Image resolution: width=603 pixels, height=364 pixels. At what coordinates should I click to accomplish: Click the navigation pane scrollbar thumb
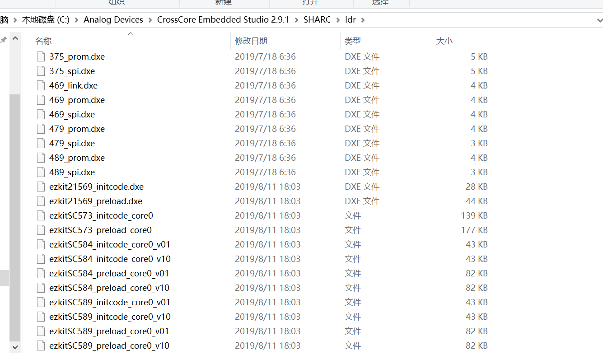pyautogui.click(x=15, y=218)
